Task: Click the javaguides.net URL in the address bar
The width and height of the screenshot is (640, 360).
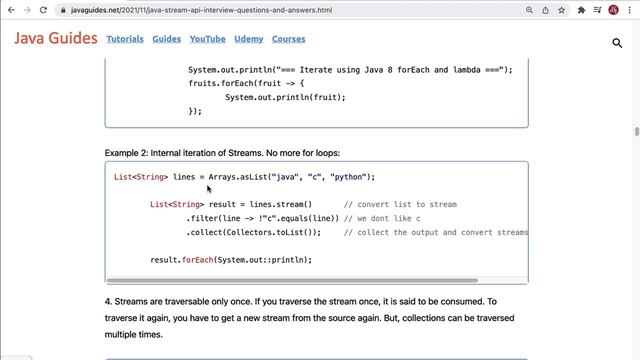Action: tap(201, 10)
